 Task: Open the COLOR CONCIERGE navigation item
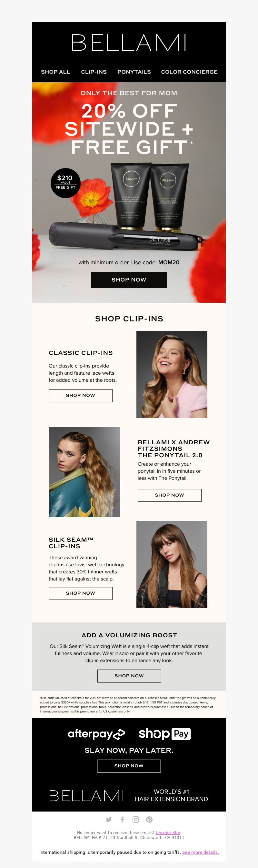point(189,72)
